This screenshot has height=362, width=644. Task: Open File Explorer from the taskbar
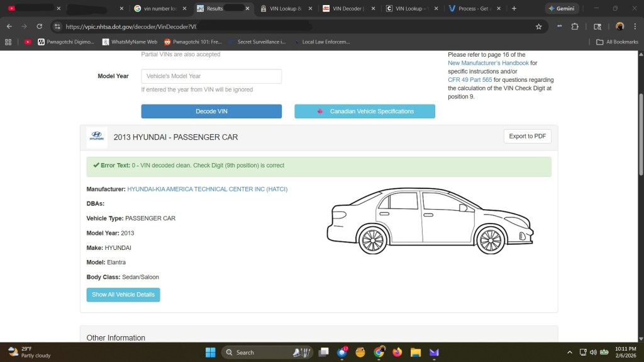coord(415,352)
